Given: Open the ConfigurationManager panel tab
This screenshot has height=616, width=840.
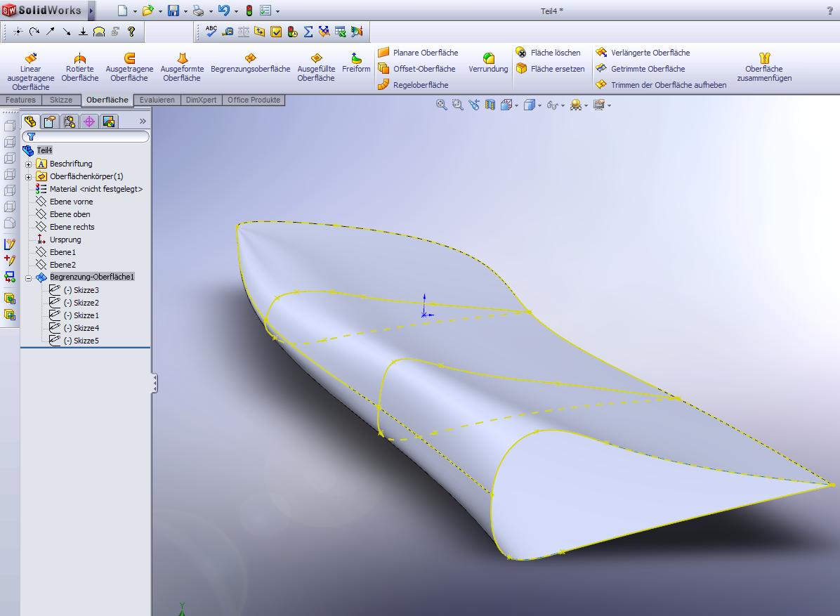Looking at the screenshot, I should pyautogui.click(x=69, y=122).
